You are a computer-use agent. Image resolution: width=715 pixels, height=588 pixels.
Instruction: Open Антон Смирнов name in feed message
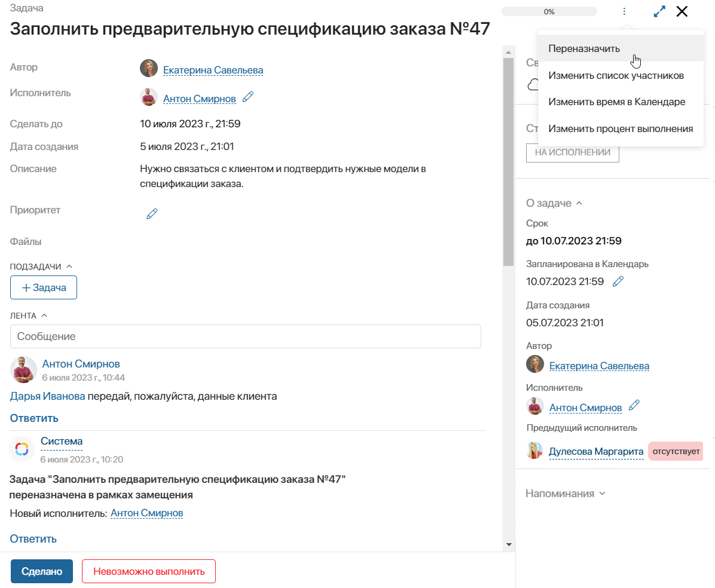pyautogui.click(x=81, y=364)
